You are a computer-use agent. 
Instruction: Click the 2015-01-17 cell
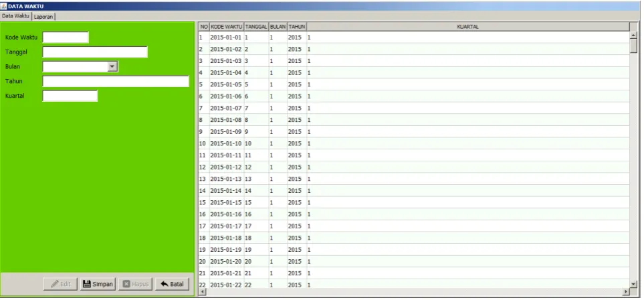click(226, 226)
